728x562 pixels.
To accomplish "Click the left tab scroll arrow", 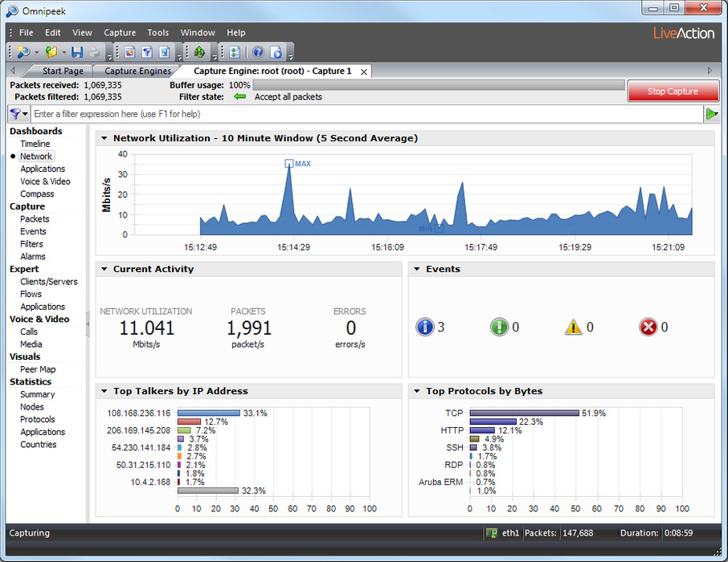I will pos(13,71).
